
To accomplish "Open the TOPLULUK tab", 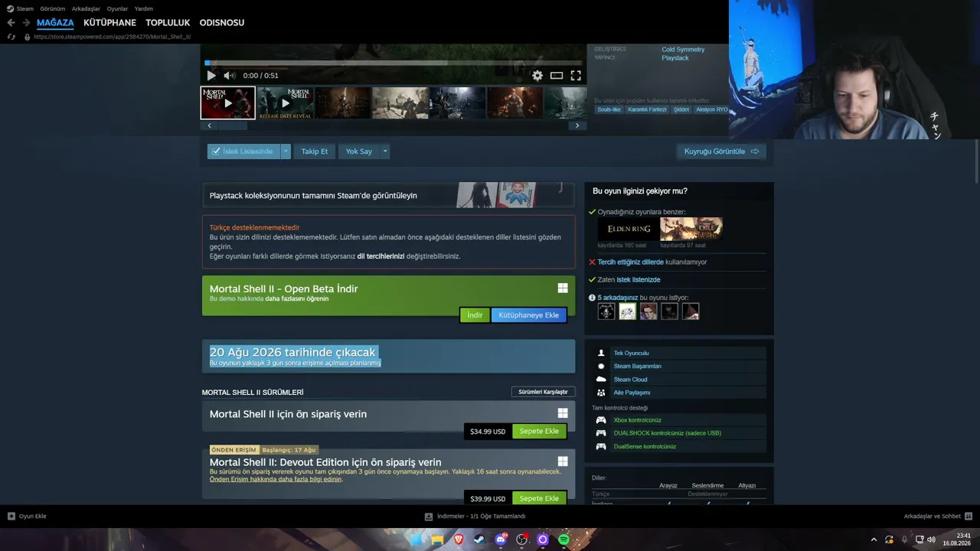I will coord(168,23).
